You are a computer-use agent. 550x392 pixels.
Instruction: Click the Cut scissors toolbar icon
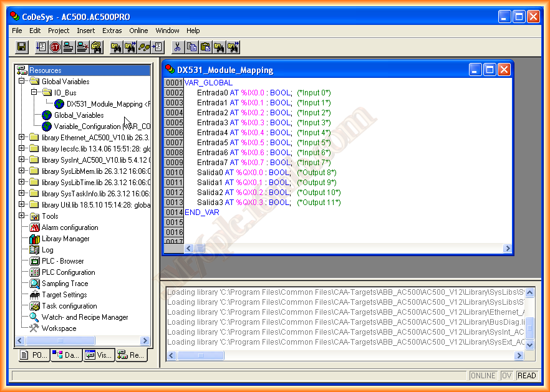[178, 47]
